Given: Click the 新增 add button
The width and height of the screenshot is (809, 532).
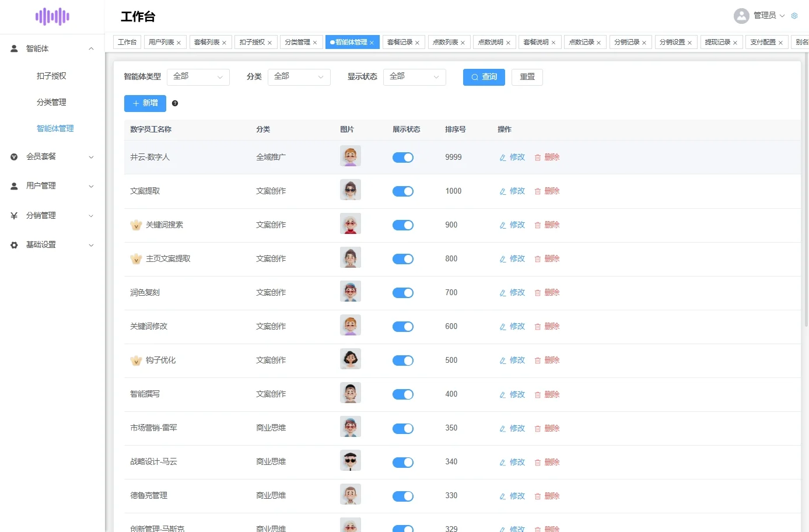Looking at the screenshot, I should pyautogui.click(x=145, y=103).
